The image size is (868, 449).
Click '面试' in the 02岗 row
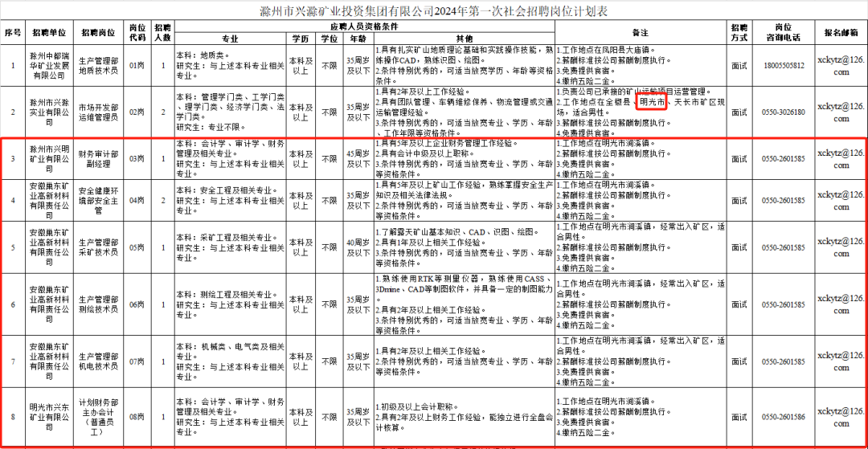[739, 112]
